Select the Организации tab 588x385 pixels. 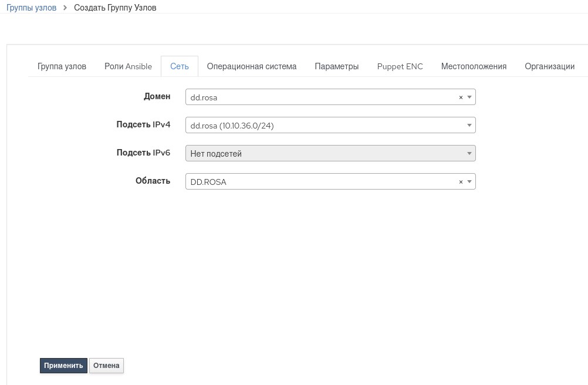pyautogui.click(x=549, y=66)
